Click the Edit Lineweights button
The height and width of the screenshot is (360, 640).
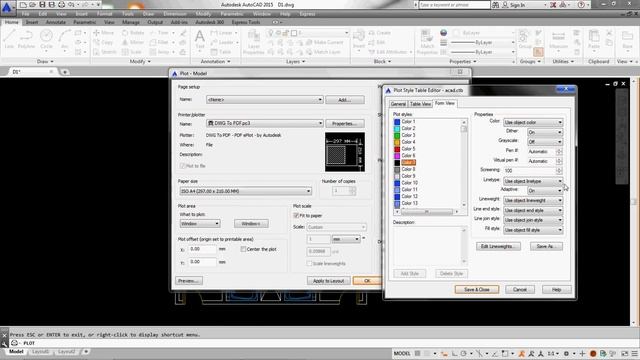[x=498, y=247]
